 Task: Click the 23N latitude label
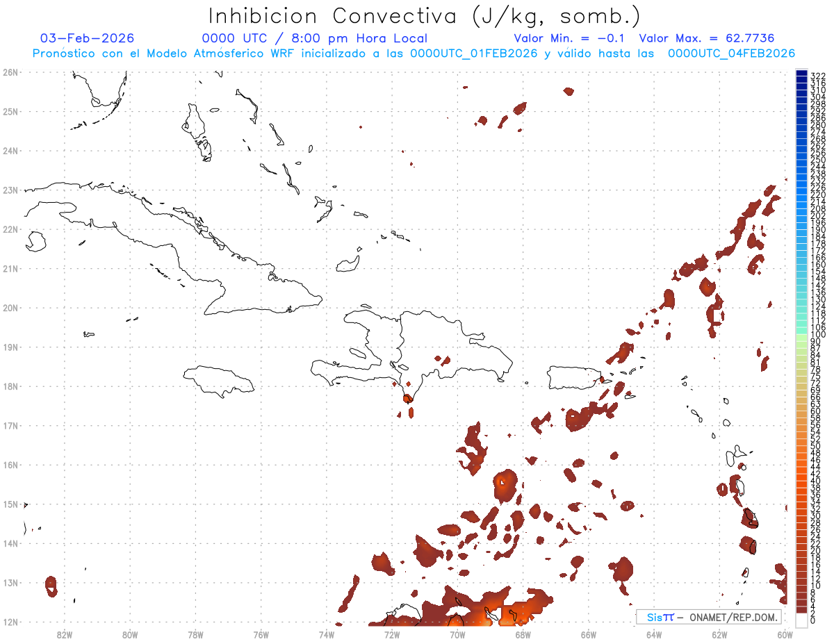(x=10, y=190)
